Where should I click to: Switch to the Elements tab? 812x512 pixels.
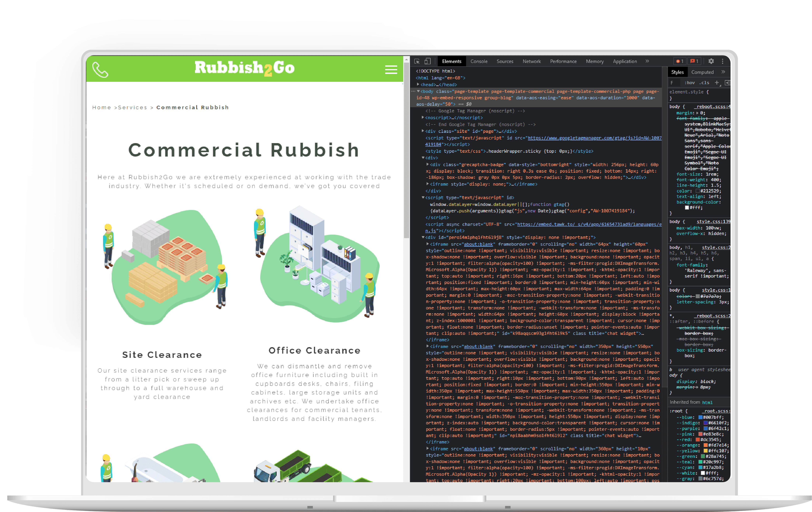452,61
